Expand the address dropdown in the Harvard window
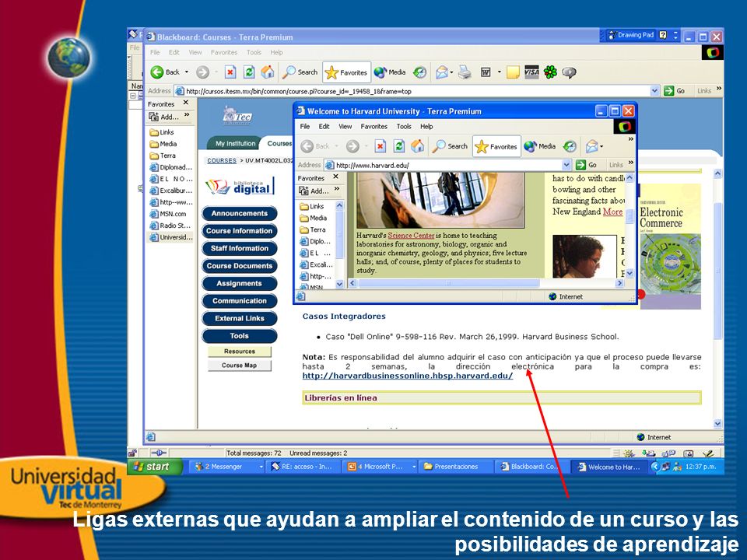This screenshot has width=747, height=560. coord(566,165)
